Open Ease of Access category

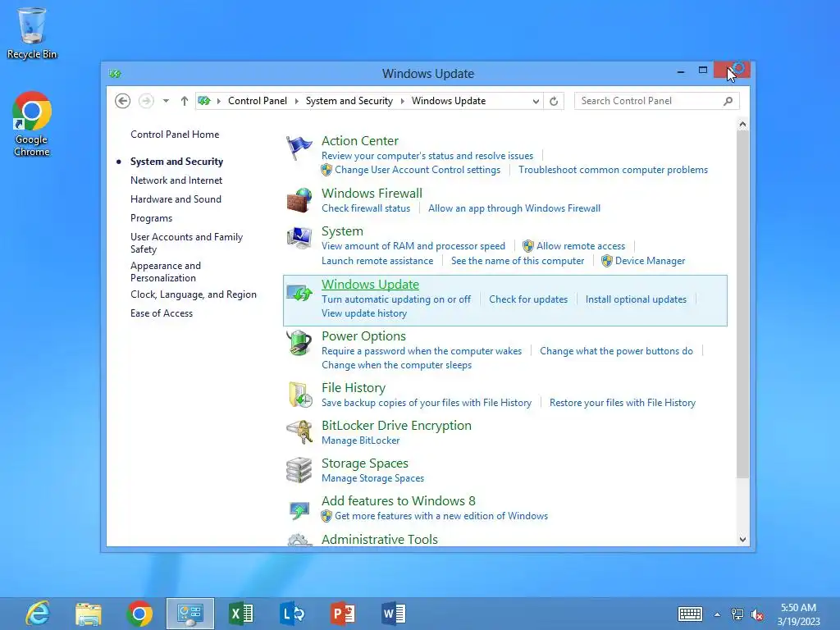point(162,313)
